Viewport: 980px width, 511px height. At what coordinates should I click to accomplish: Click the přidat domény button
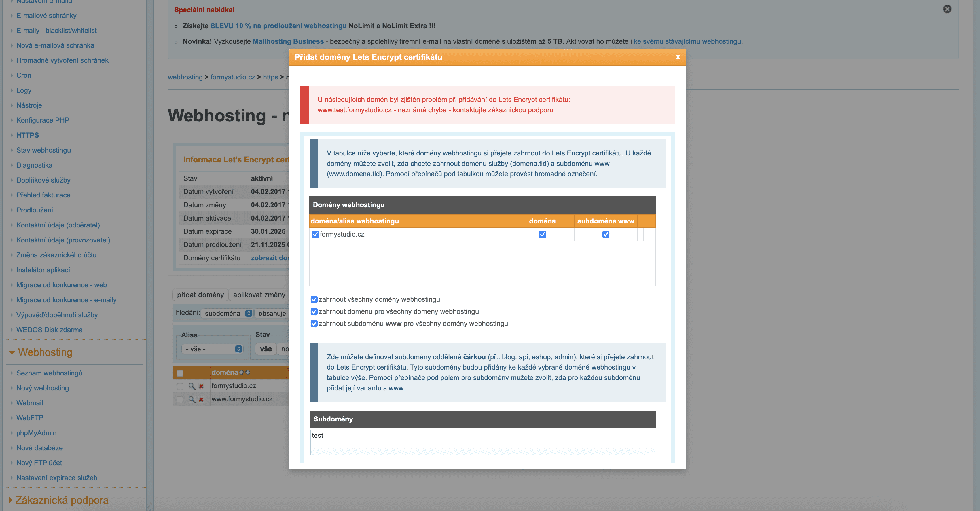[200, 295]
